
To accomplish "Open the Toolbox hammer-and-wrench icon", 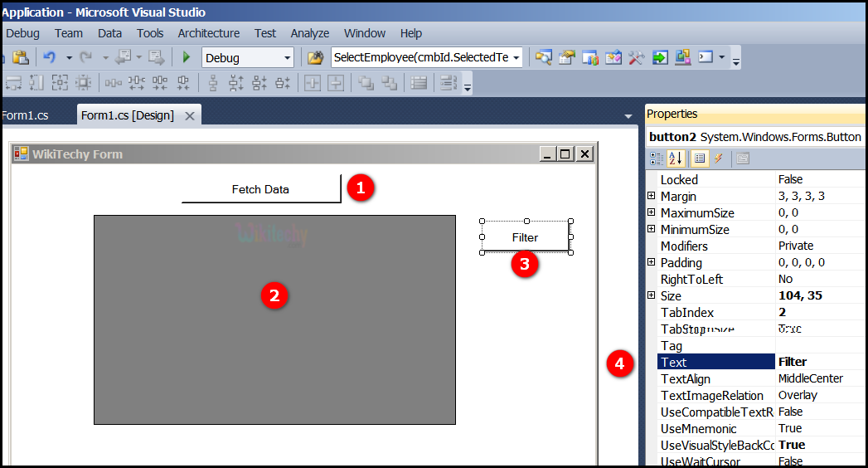I will coord(636,57).
